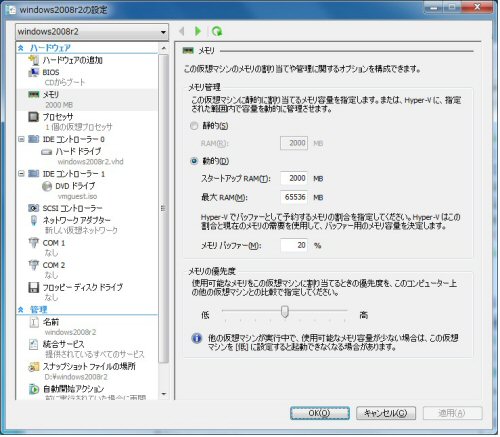500x437 pixels.
Task: Click the フロッピー ディスク ドライブ icon
Action: click(33, 287)
